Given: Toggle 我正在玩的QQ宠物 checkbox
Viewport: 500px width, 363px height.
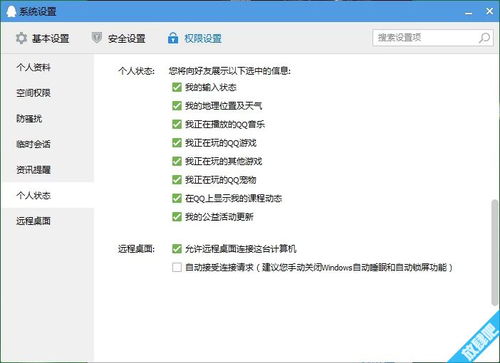Looking at the screenshot, I should pos(177,180).
